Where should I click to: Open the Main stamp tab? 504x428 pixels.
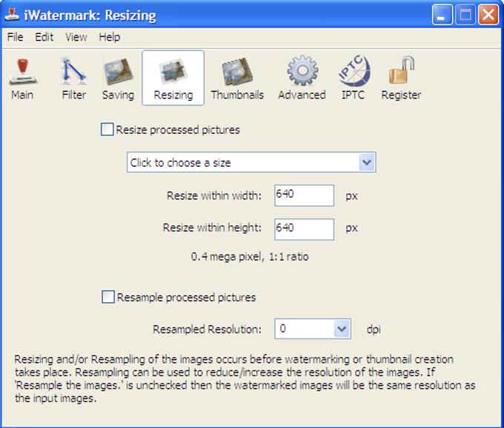coord(22,78)
